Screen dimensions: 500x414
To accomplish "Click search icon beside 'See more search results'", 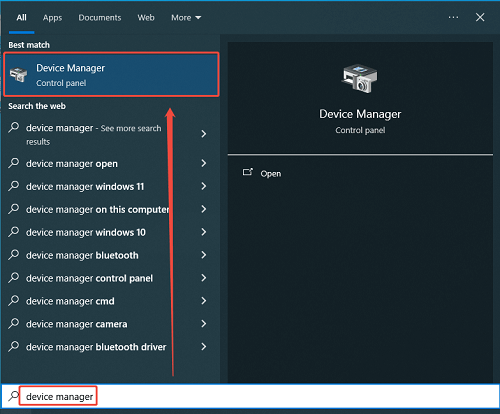I will (14, 127).
